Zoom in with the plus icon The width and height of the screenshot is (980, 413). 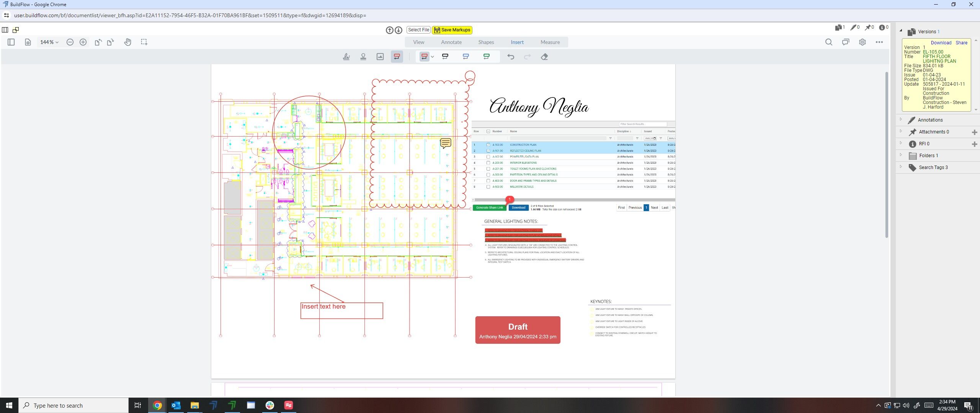click(83, 42)
